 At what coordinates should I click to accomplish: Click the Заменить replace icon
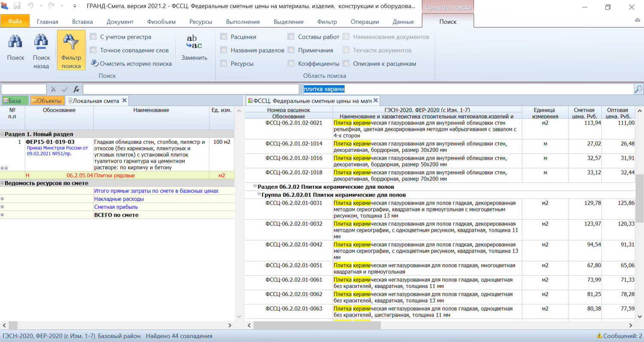coord(194,42)
